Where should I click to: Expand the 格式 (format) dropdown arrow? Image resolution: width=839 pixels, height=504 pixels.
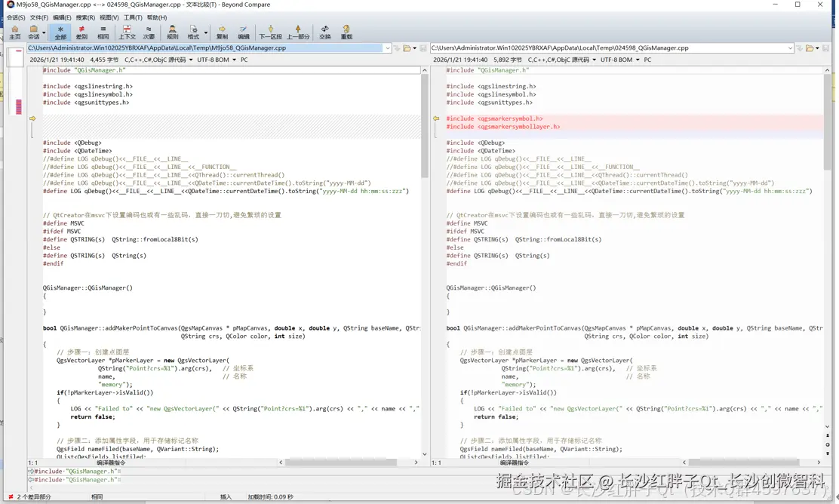coord(206,32)
